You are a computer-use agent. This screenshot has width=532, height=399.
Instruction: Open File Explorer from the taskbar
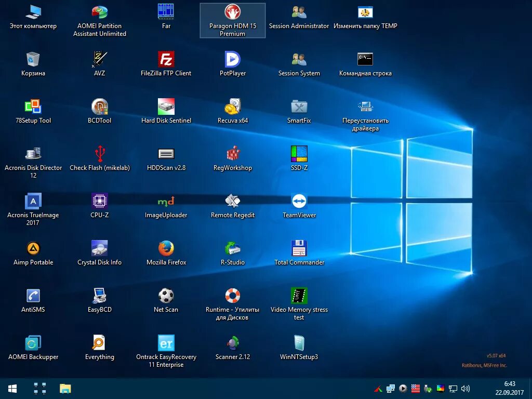click(65, 389)
